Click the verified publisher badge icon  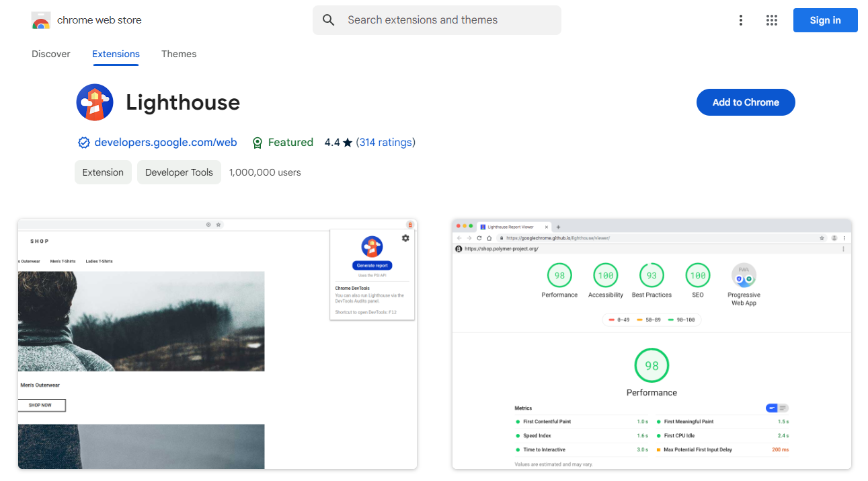[x=84, y=143]
